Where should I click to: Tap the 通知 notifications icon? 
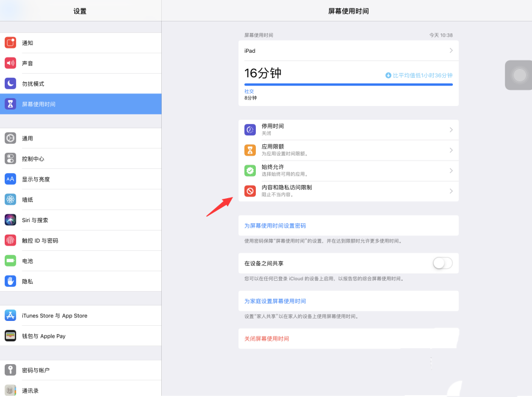[x=11, y=43]
